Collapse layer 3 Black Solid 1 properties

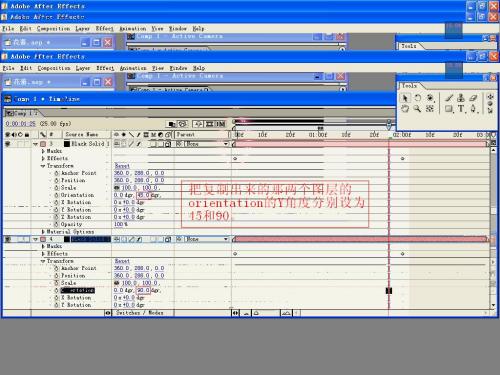pos(35,144)
